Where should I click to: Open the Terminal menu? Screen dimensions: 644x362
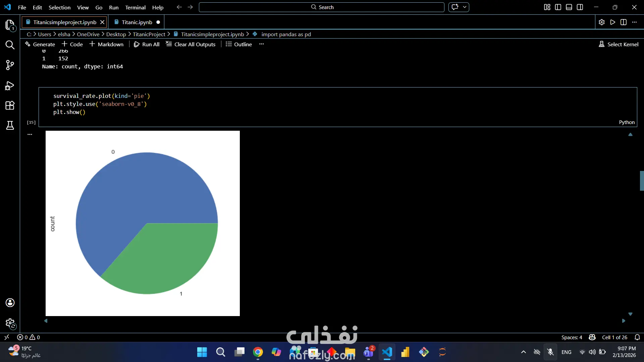135,7
